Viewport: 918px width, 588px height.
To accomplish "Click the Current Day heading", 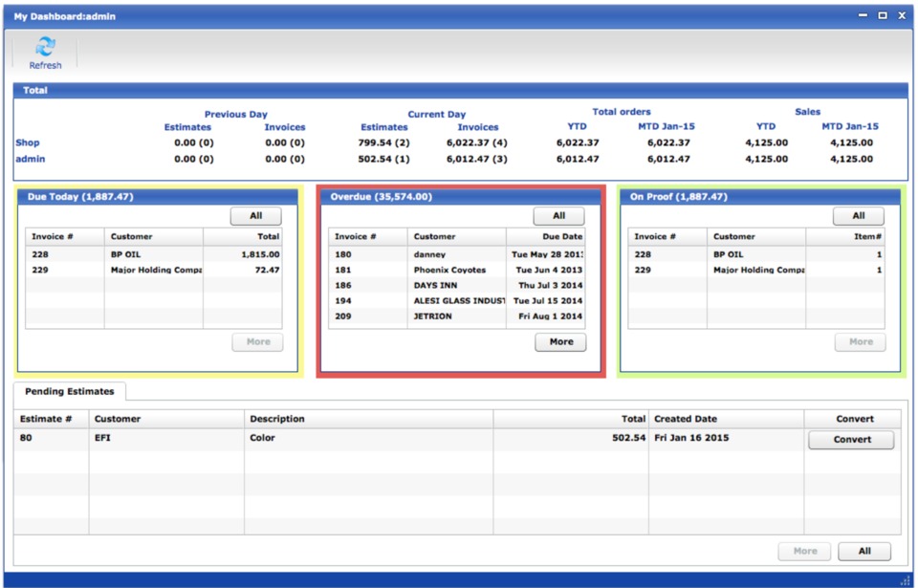I will (x=437, y=114).
